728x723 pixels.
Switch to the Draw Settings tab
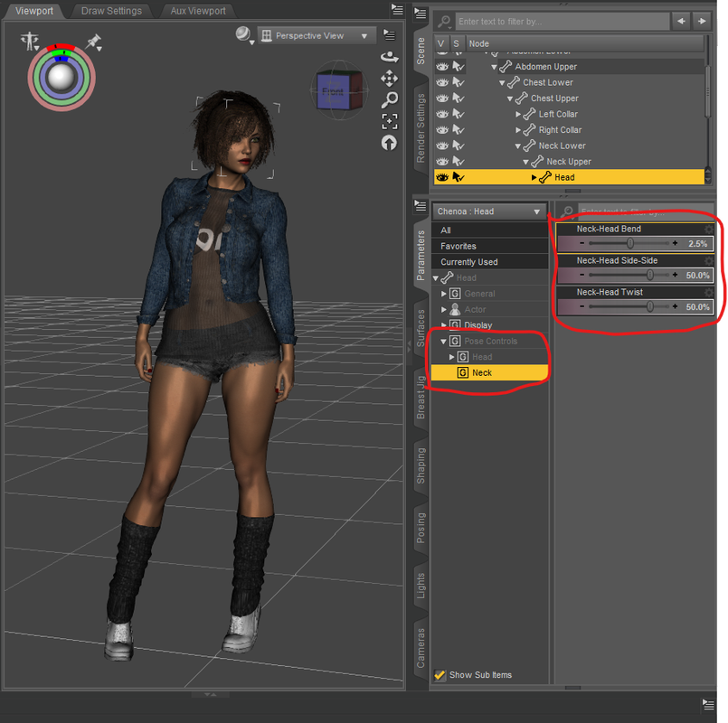(111, 11)
